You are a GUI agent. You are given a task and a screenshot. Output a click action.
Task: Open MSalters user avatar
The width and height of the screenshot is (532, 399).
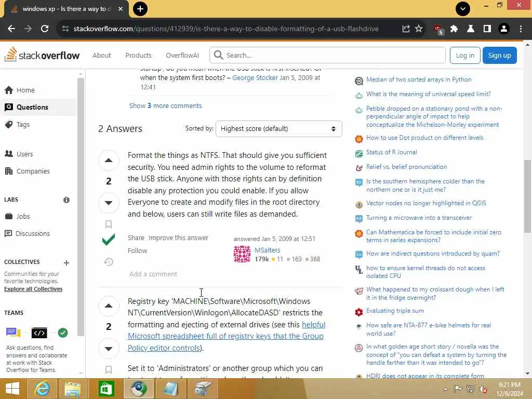242,254
